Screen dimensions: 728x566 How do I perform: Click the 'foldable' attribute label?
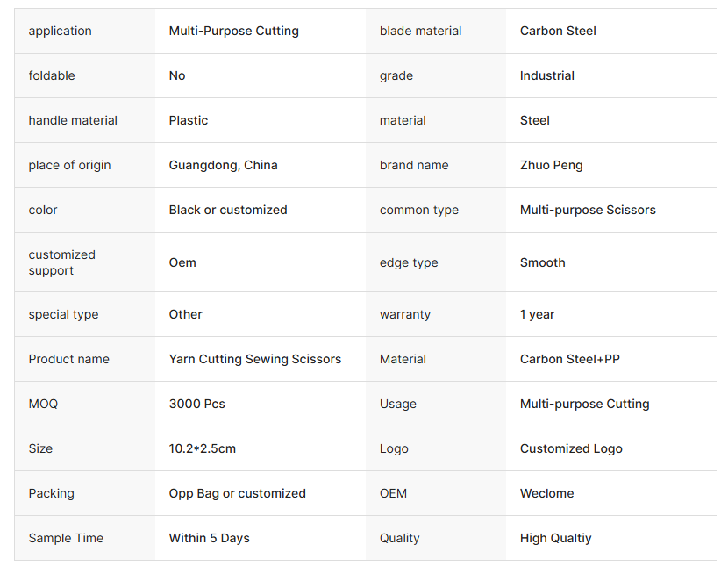[x=52, y=75]
